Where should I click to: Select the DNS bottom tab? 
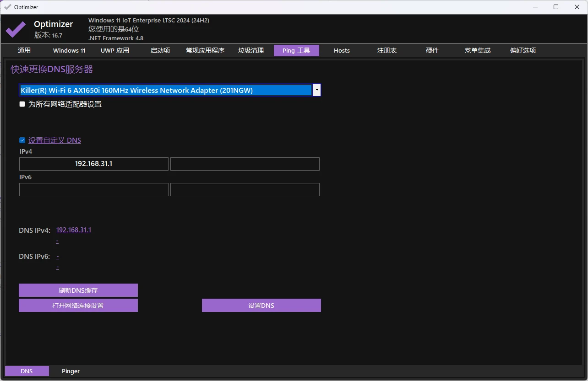[27, 371]
